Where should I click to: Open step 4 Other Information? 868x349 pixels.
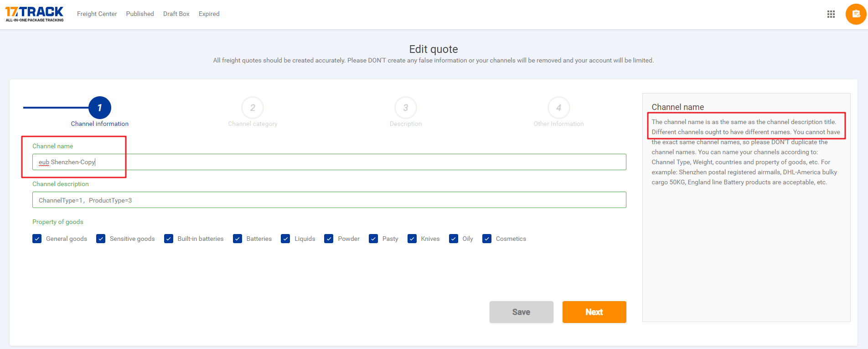pyautogui.click(x=558, y=108)
